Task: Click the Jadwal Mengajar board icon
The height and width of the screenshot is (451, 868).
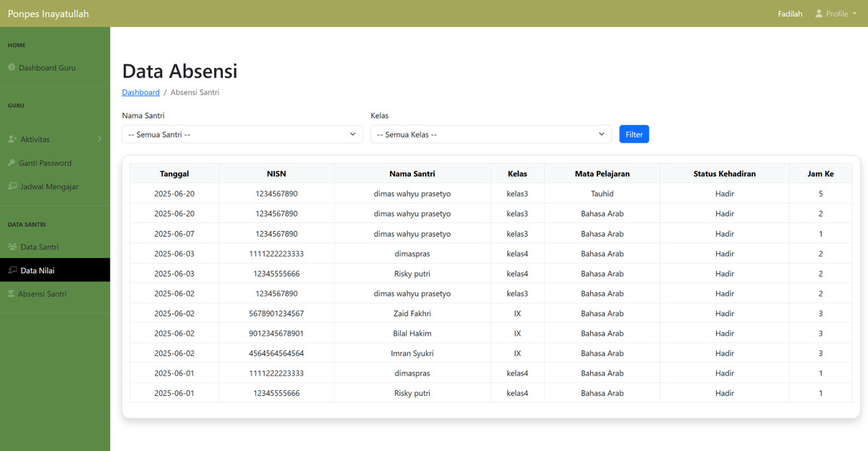Action: (12, 186)
